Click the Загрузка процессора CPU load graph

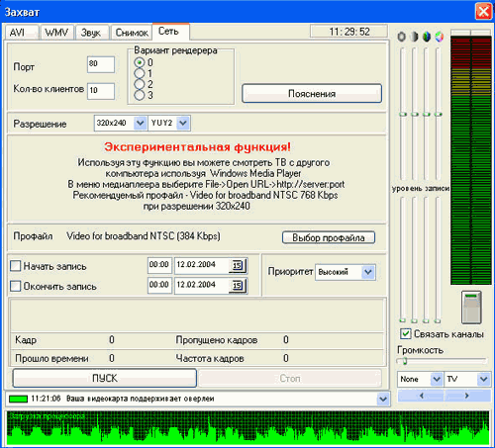pos(247,427)
